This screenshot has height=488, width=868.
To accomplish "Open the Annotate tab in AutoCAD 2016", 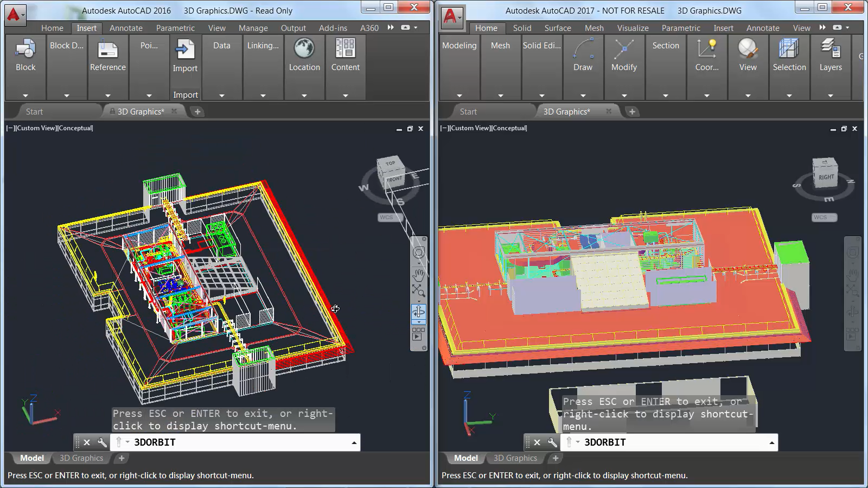I will tap(126, 28).
